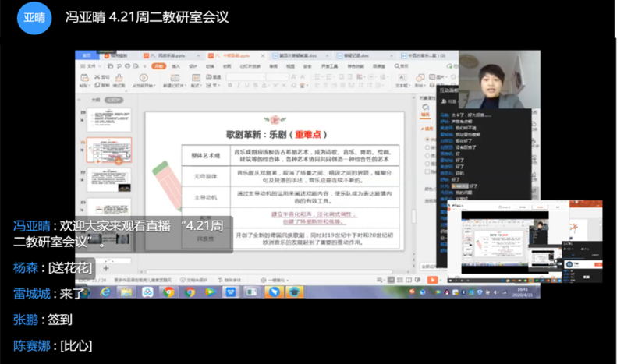Open Internet Explorer from taskbar

pyautogui.click(x=105, y=292)
